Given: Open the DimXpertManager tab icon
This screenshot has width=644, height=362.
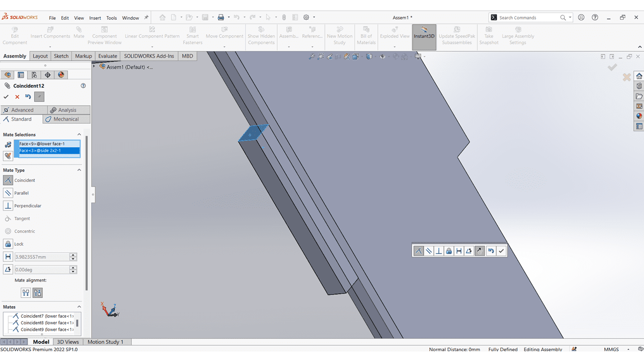Looking at the screenshot, I should (x=48, y=75).
